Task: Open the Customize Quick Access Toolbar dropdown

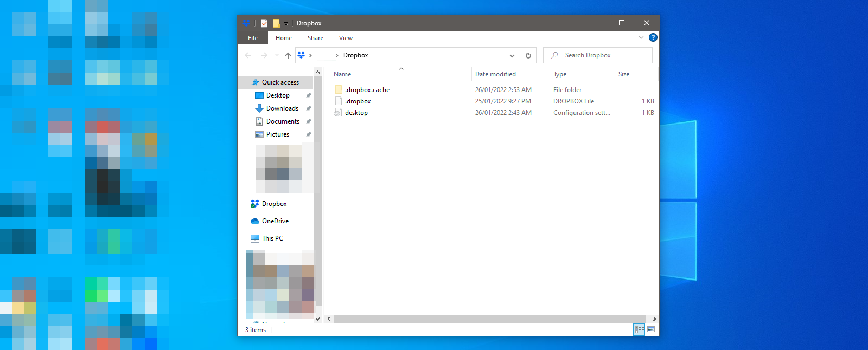Action: (x=286, y=24)
